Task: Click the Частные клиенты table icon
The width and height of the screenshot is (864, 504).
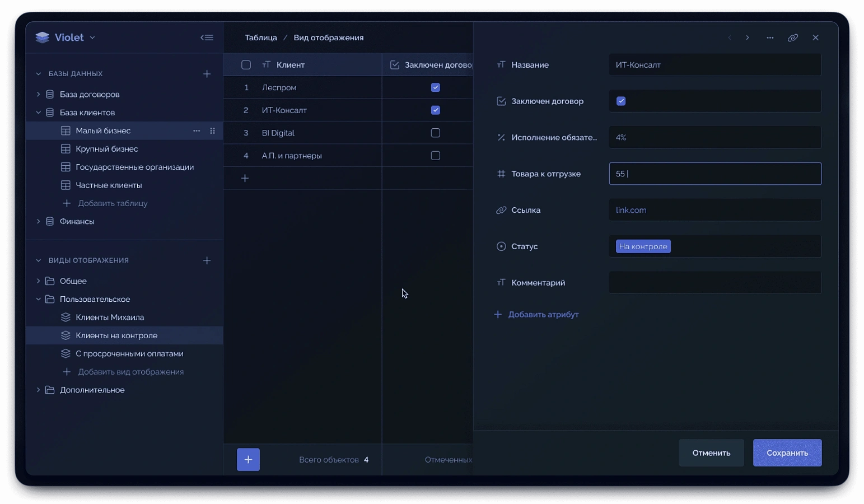Action: 66,185
